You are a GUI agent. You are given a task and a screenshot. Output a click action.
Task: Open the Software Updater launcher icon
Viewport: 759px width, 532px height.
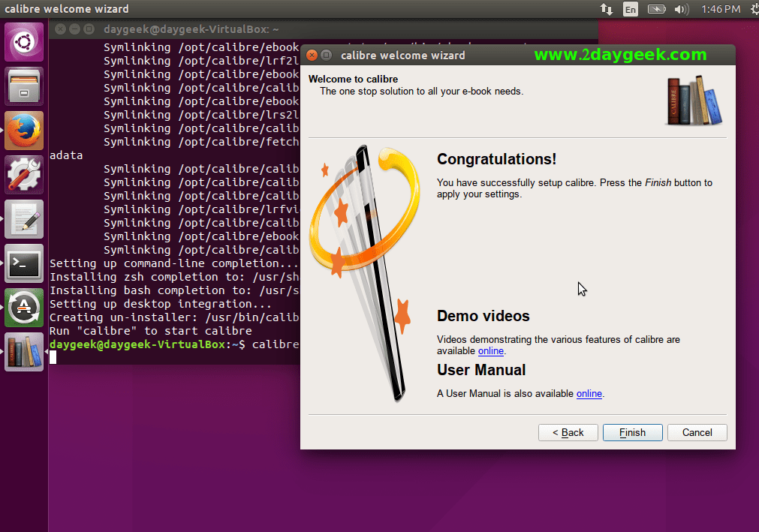tap(24, 308)
